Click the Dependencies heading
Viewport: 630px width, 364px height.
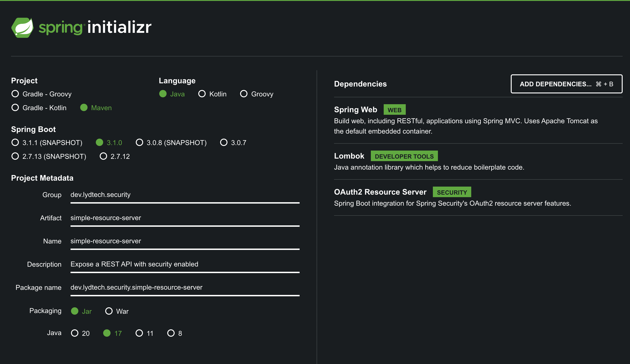coord(360,84)
